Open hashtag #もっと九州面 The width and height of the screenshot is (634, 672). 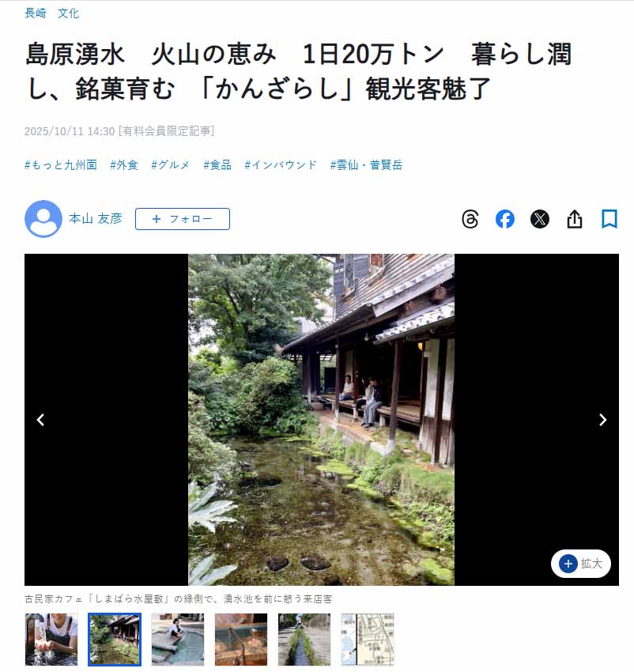pyautogui.click(x=61, y=165)
